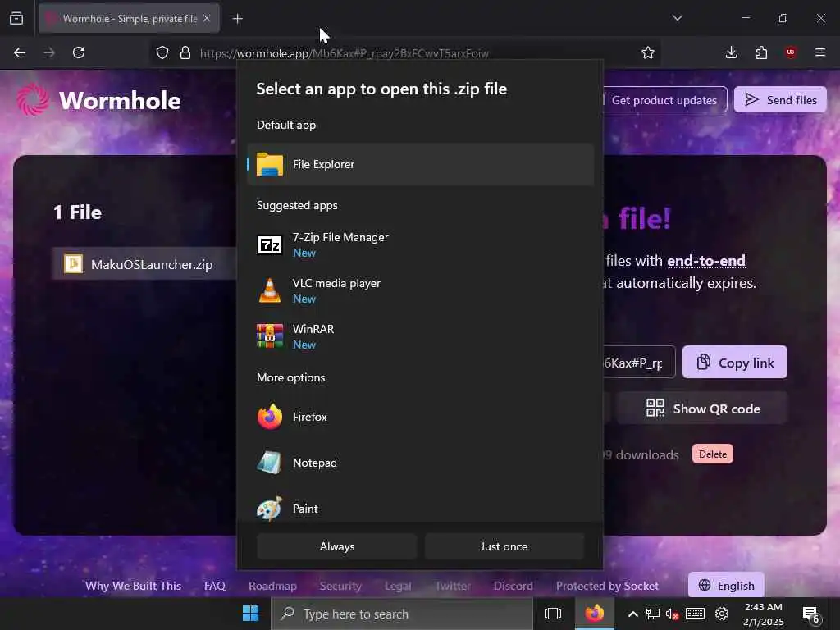The width and height of the screenshot is (840, 630).
Task: Click the taskbar search box
Action: (x=402, y=614)
